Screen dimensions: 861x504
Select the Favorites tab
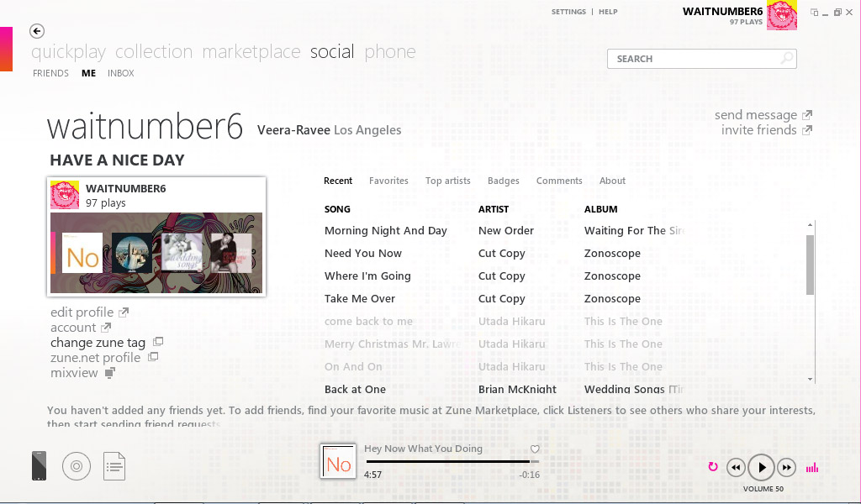pyautogui.click(x=388, y=181)
